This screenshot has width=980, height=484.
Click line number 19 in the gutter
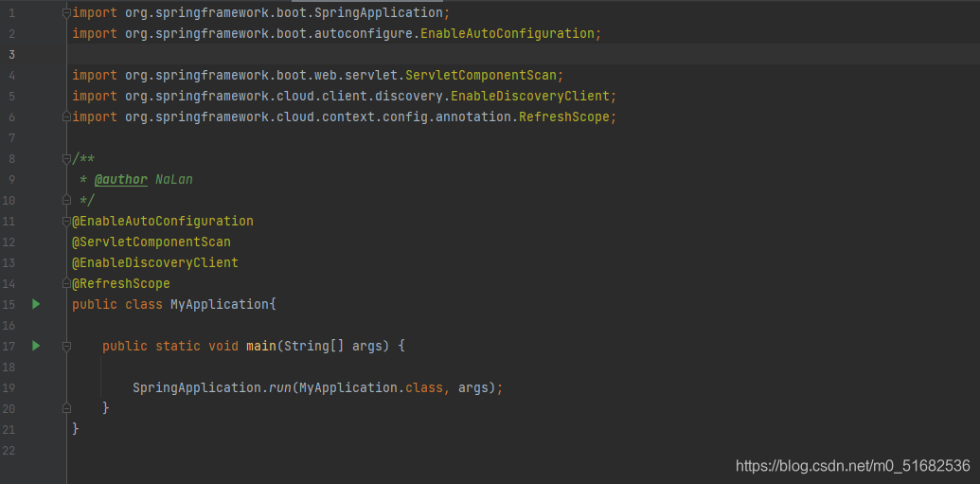[x=9, y=387]
